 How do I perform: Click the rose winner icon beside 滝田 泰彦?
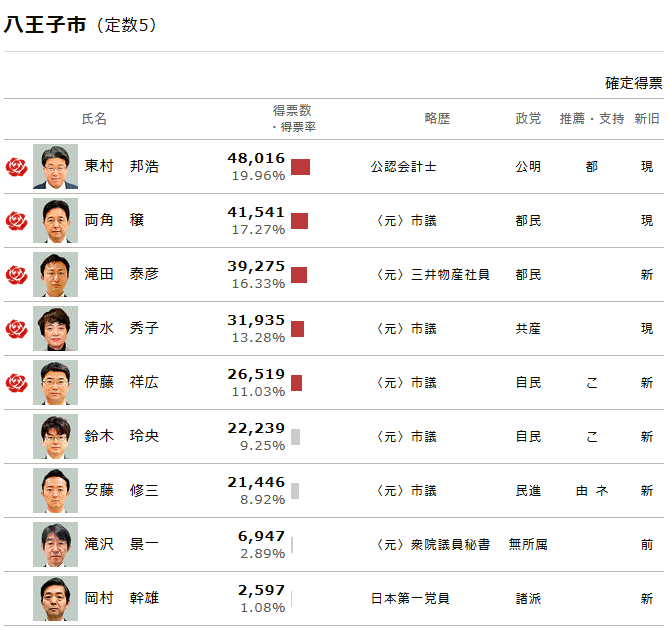tap(16, 275)
